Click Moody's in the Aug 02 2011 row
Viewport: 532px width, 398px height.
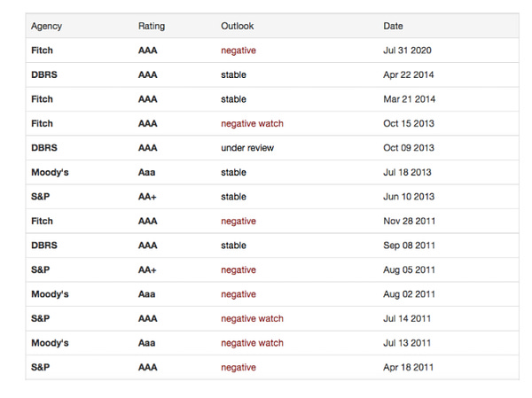50,294
